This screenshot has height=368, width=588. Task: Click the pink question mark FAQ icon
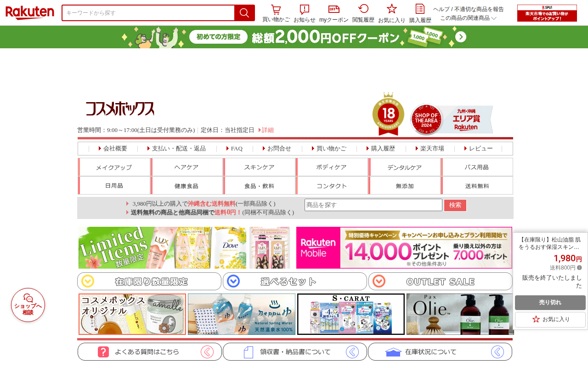pyautogui.click(x=103, y=352)
